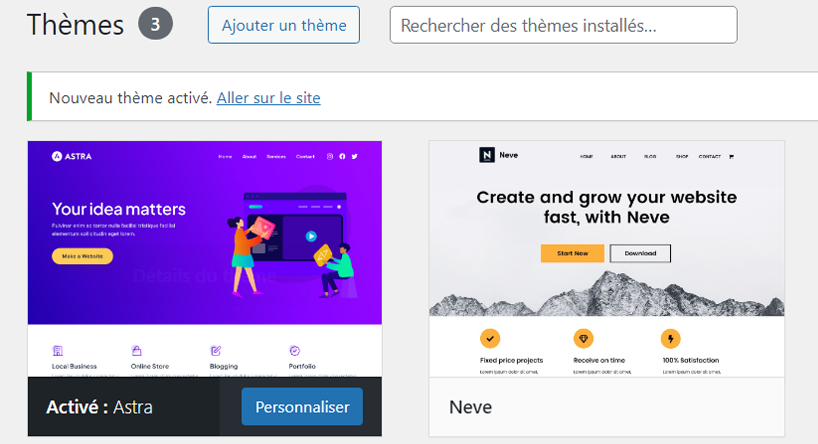Click the 'Ajouter un thème' button
The width and height of the screenshot is (818, 444).
click(284, 25)
